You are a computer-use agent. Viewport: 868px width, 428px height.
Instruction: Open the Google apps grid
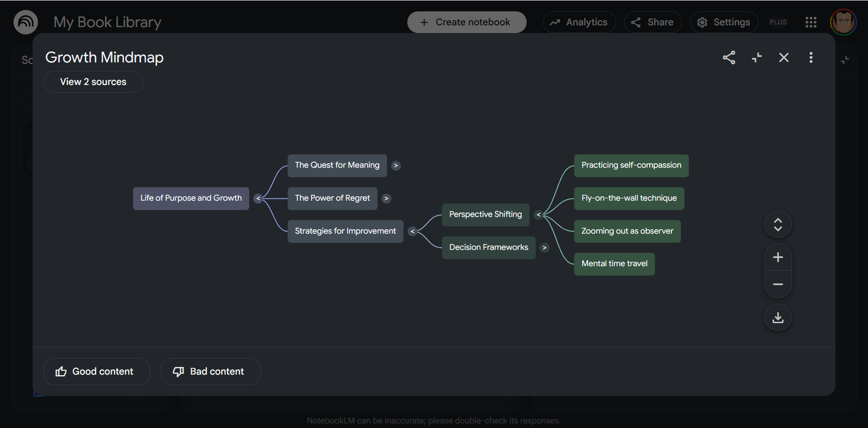point(811,22)
